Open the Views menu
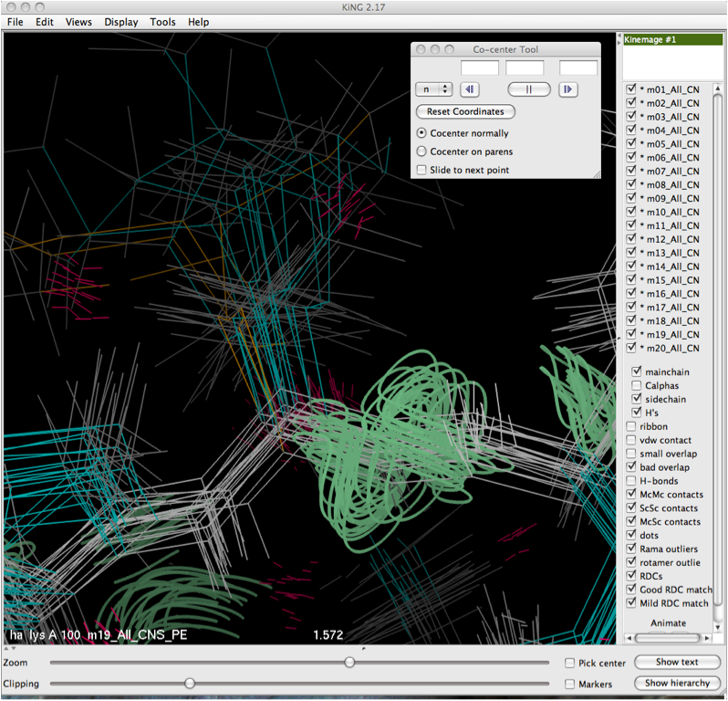The image size is (728, 701). point(78,22)
